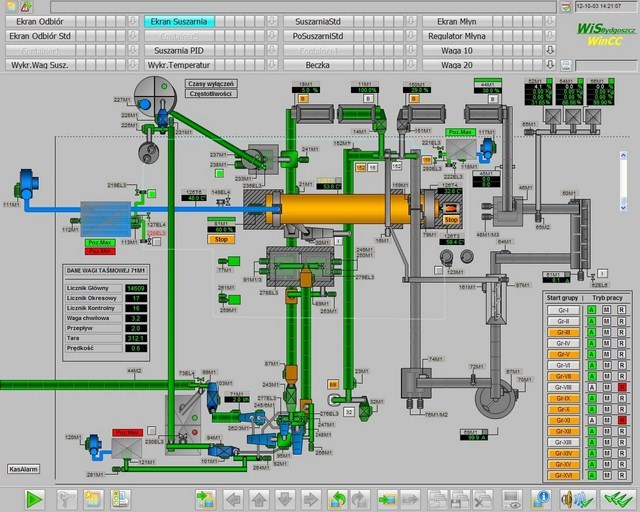
Task: Toggle orange B box under 18M1
Action: coord(303,99)
